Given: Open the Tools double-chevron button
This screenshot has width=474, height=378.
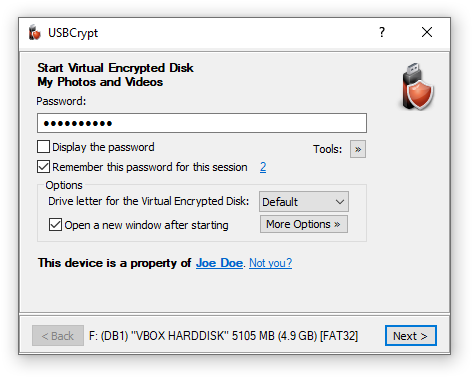Looking at the screenshot, I should [358, 149].
